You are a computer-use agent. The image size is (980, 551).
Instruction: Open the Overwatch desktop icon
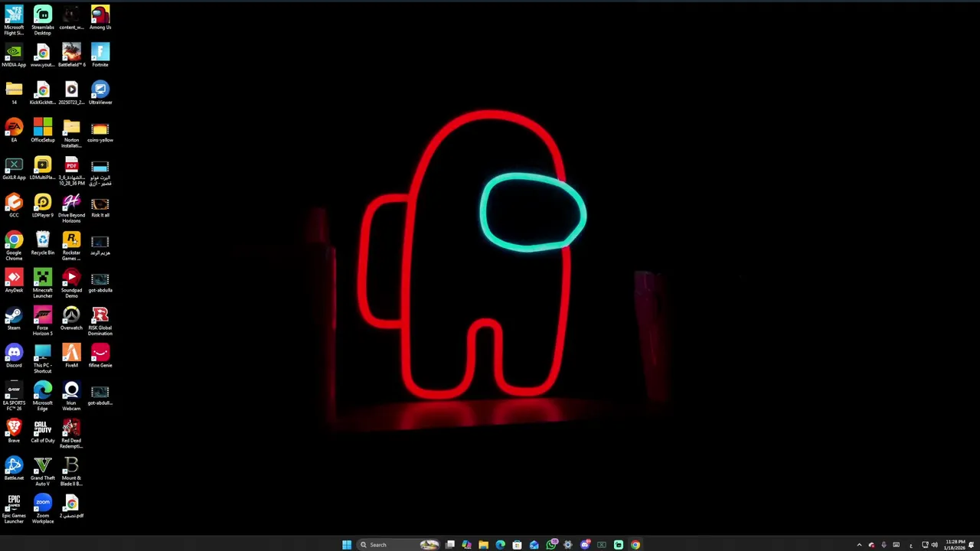pyautogui.click(x=71, y=318)
